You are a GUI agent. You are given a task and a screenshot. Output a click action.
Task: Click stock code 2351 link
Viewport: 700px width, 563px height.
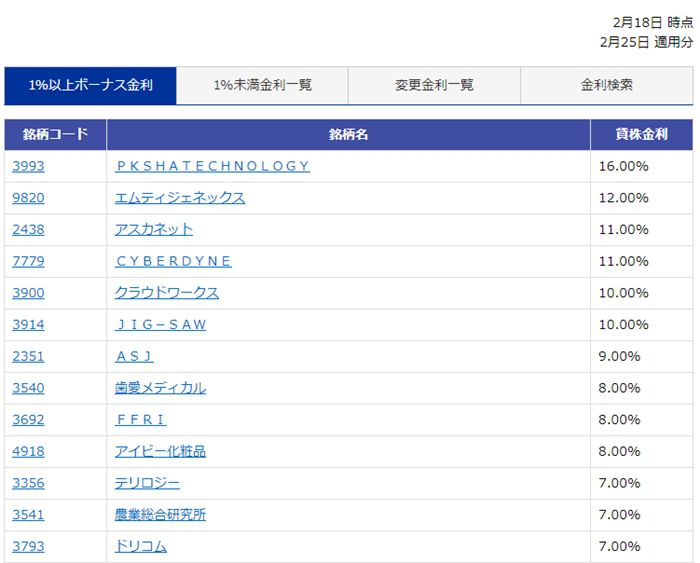coord(28,357)
